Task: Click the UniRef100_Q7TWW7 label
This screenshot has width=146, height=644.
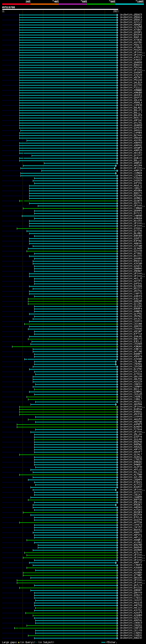Action: pyautogui.click(x=131, y=575)
